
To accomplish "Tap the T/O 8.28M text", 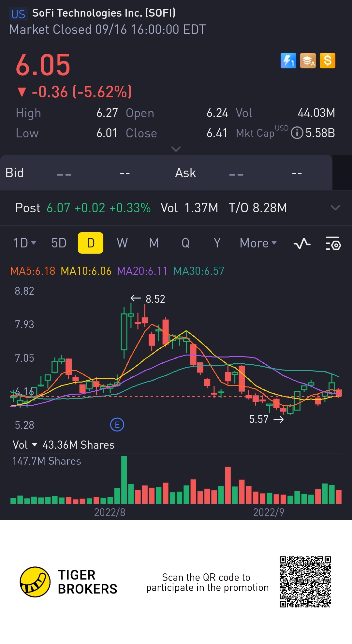I will [x=257, y=208].
